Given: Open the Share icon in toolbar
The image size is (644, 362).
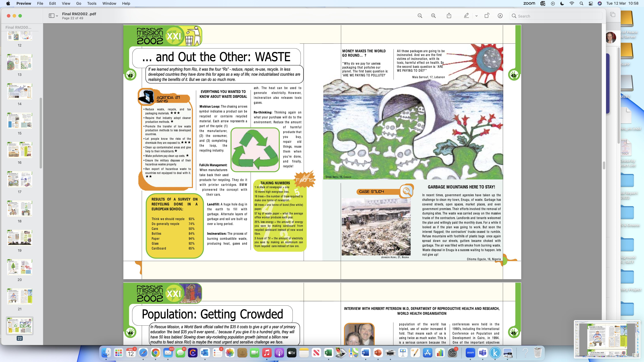Looking at the screenshot, I should click(x=449, y=16).
